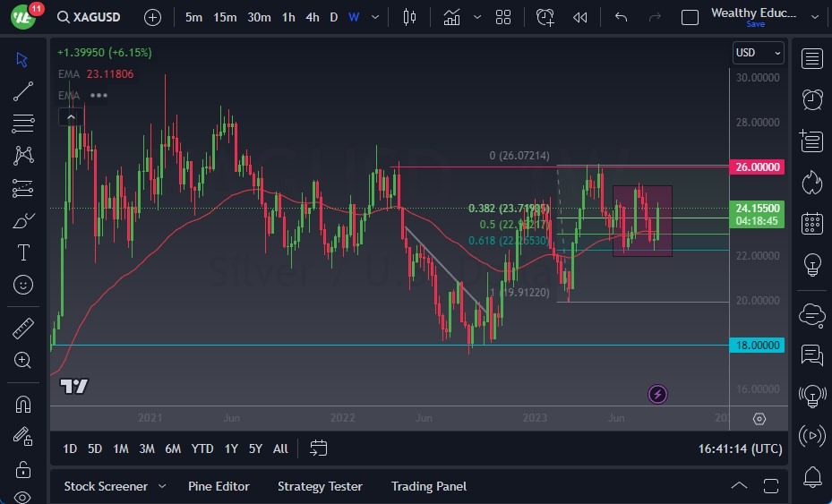Click the undo arrow
The height and width of the screenshot is (504, 832).
(622, 17)
